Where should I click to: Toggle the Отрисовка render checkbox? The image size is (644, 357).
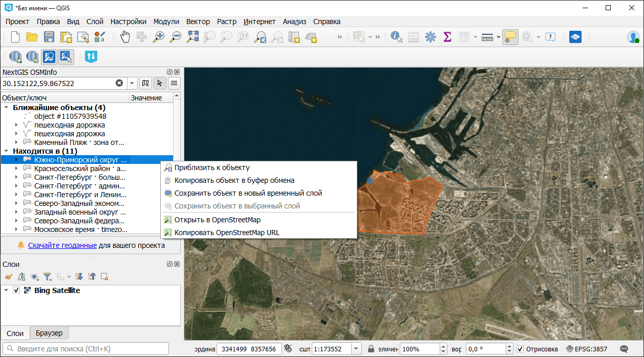(520, 349)
